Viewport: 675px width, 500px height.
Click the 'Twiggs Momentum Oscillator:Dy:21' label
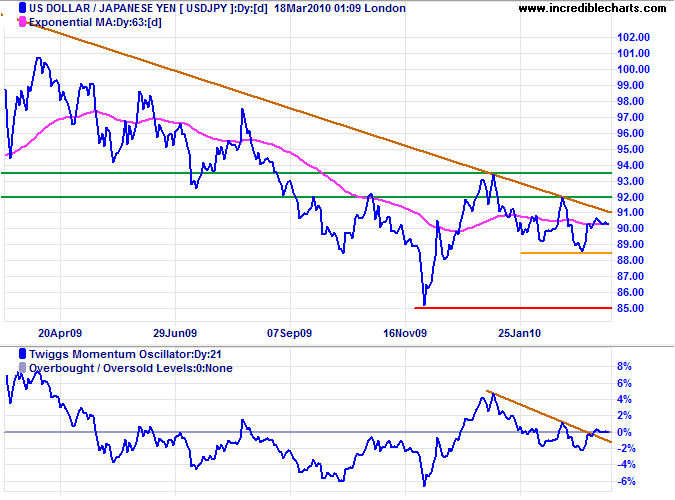click(x=125, y=354)
